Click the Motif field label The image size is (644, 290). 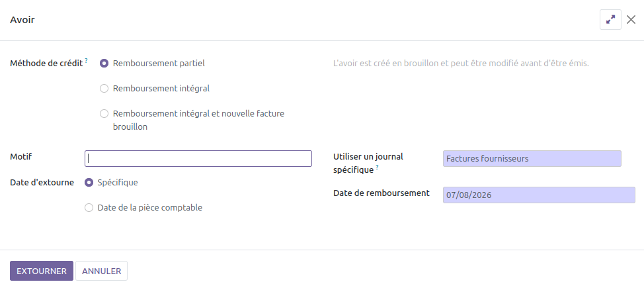point(21,157)
